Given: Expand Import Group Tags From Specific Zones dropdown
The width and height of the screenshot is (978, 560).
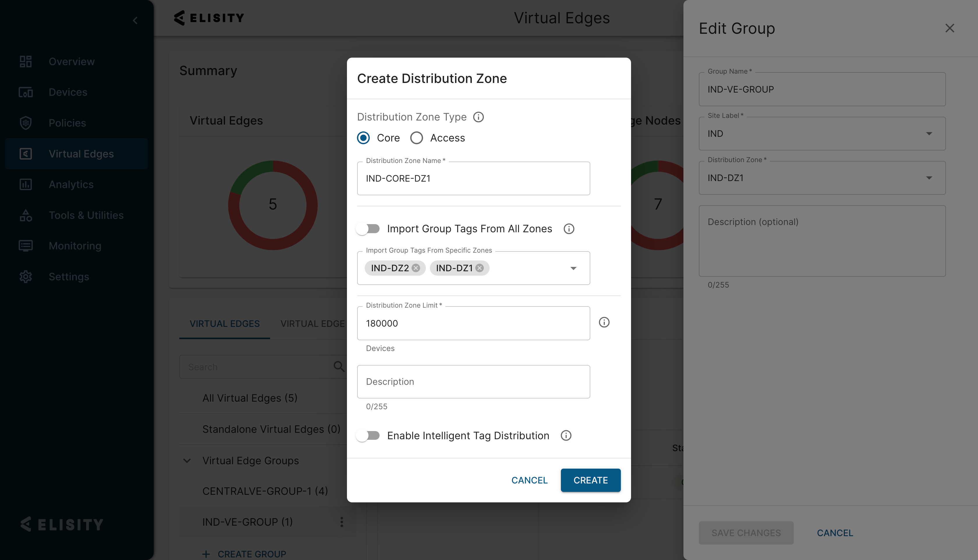Looking at the screenshot, I should click(573, 268).
